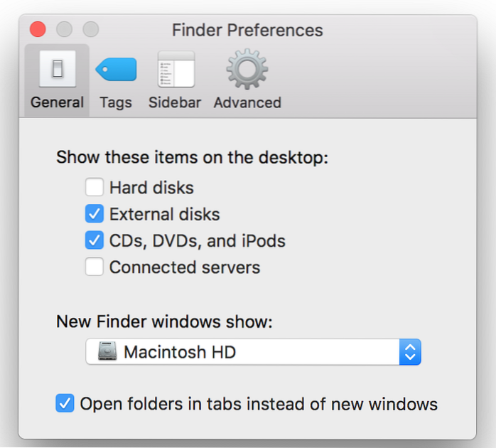Open the Advanced tab label
This screenshot has width=496, height=448.
(x=247, y=102)
